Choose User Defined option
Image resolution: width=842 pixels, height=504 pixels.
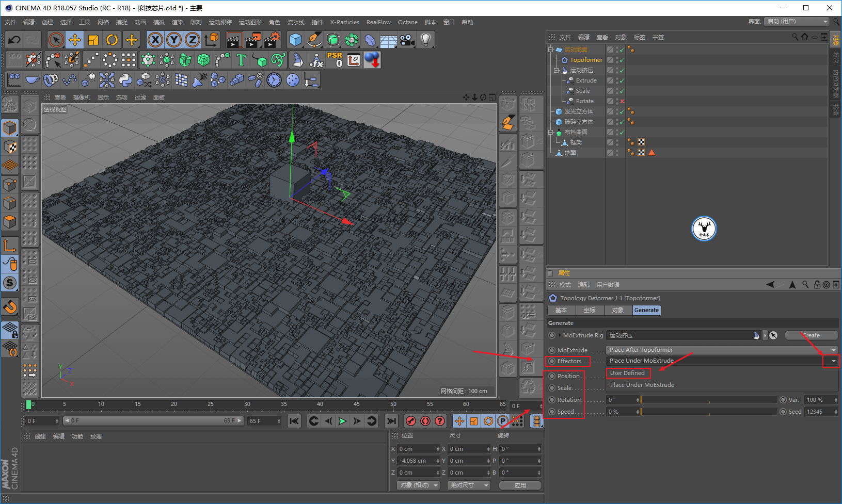pos(627,373)
